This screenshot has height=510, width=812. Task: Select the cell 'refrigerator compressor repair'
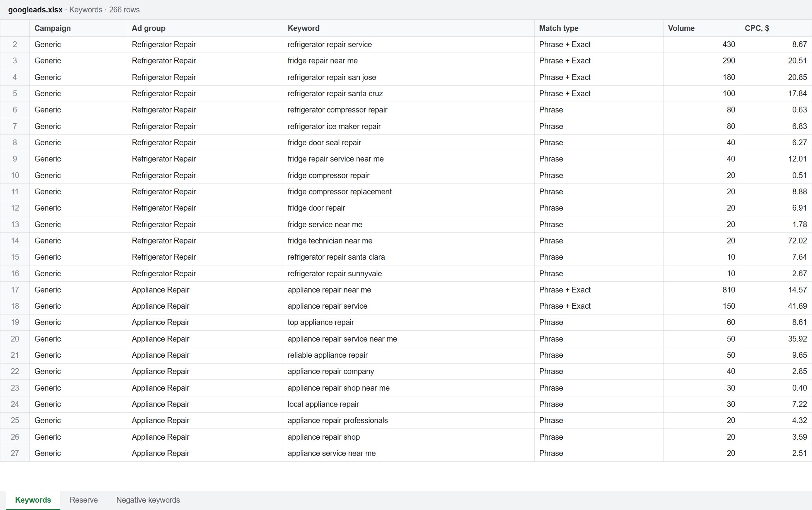click(408, 110)
